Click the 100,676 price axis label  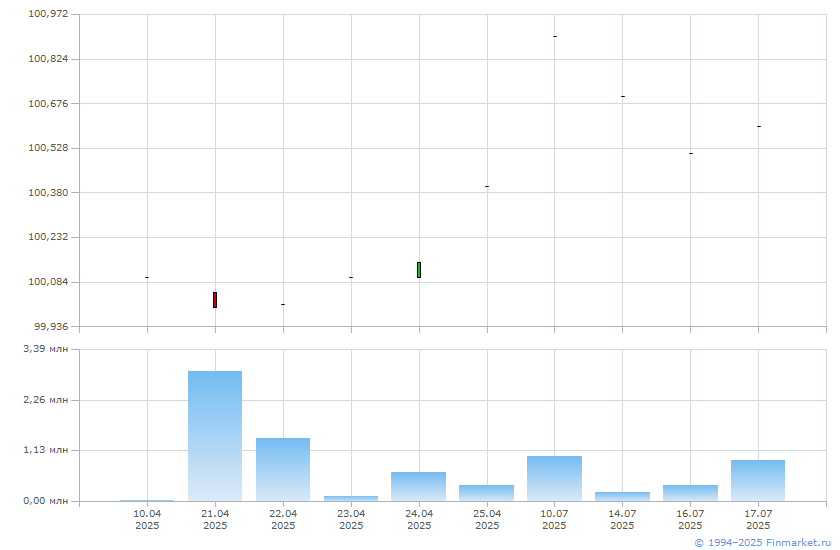pyautogui.click(x=48, y=103)
